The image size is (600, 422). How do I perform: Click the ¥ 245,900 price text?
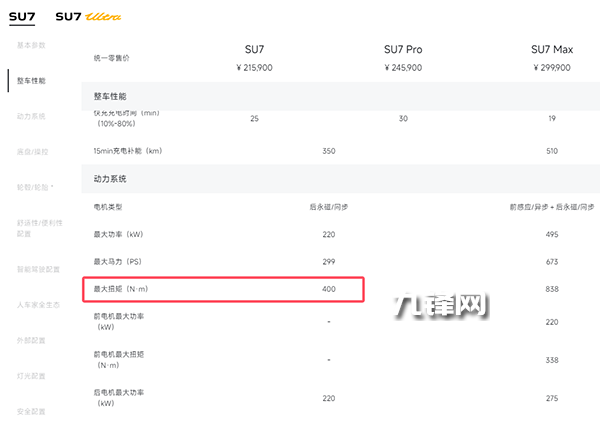tap(405, 68)
